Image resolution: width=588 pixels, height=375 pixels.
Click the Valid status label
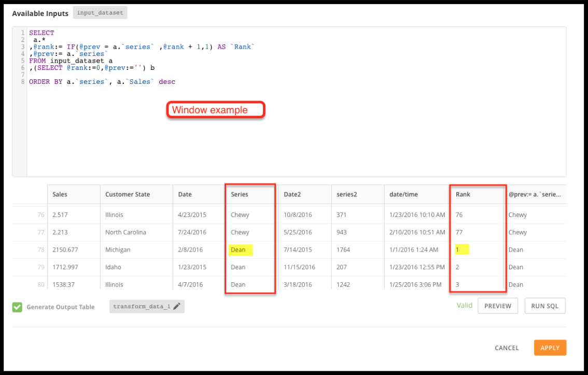click(x=464, y=305)
